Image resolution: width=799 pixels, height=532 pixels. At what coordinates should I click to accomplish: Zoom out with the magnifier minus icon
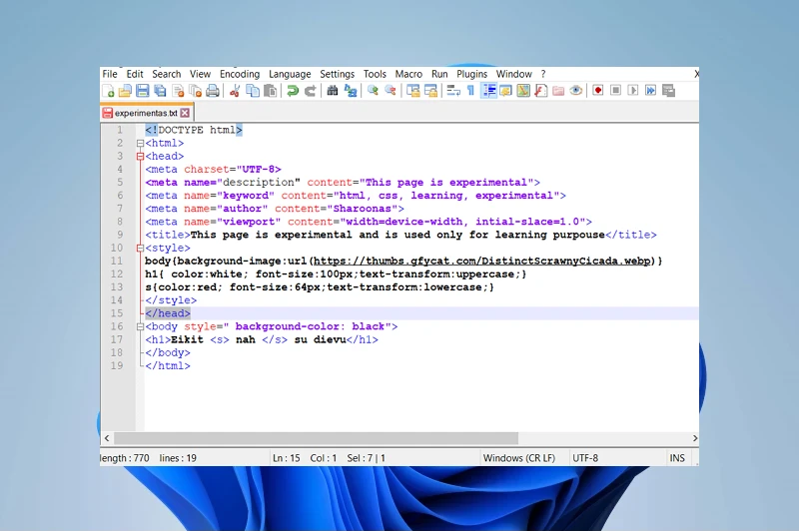pyautogui.click(x=391, y=91)
